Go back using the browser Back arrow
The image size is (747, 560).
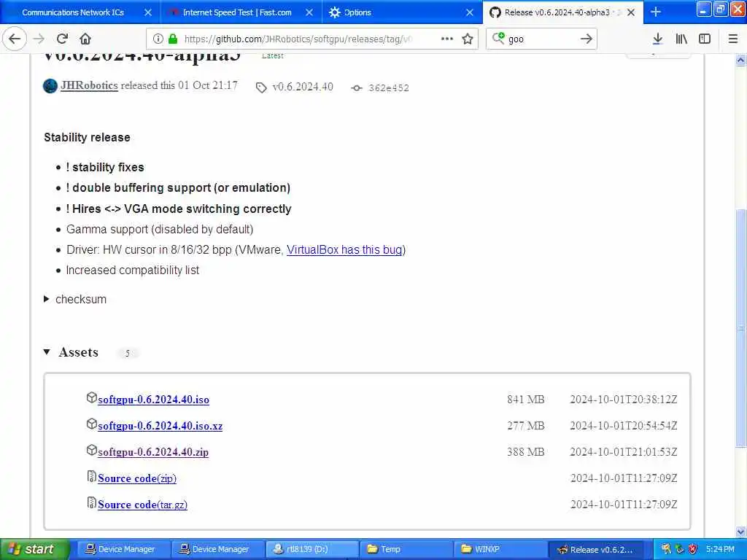(x=15, y=39)
